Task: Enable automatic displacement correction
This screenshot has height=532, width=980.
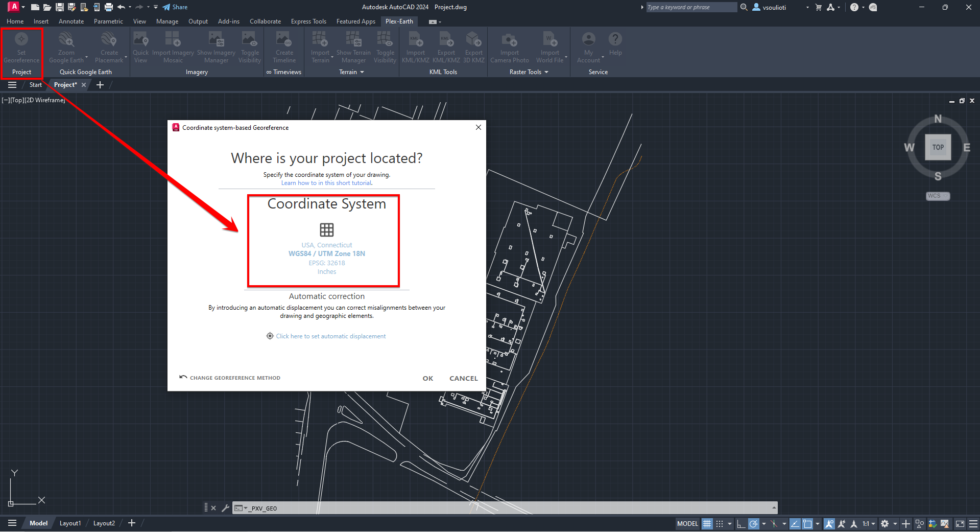Action: pos(330,336)
